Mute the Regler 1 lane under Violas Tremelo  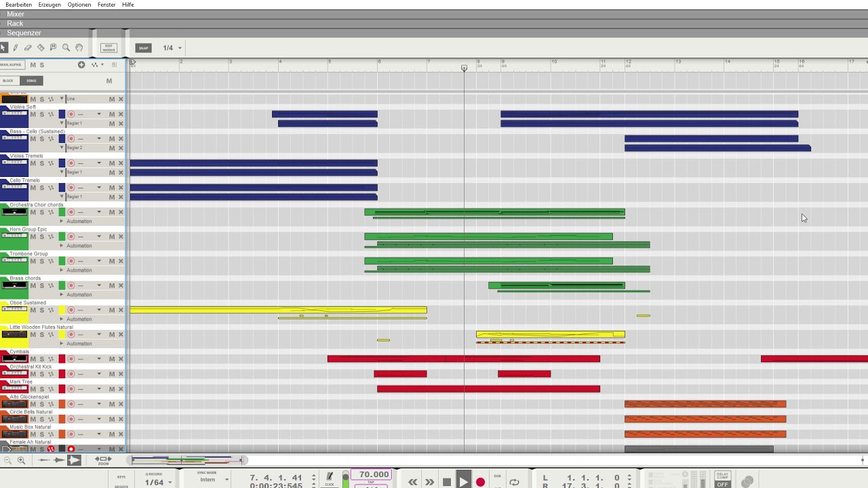click(112, 172)
